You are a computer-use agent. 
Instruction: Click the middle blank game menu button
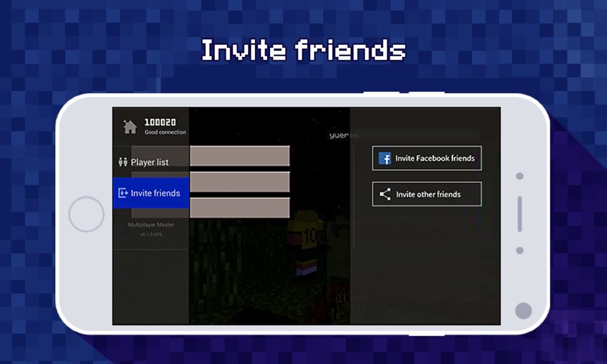click(240, 182)
